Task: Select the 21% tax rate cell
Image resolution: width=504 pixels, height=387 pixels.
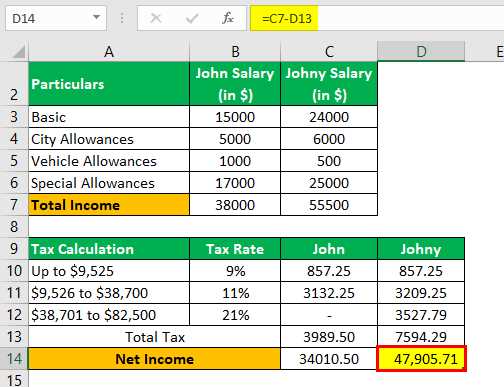Action: tap(235, 315)
